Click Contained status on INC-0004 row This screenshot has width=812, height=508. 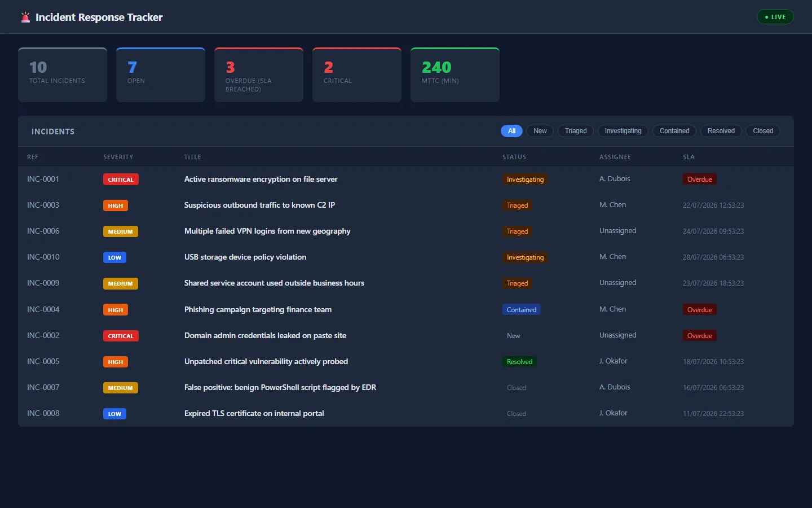(x=522, y=310)
